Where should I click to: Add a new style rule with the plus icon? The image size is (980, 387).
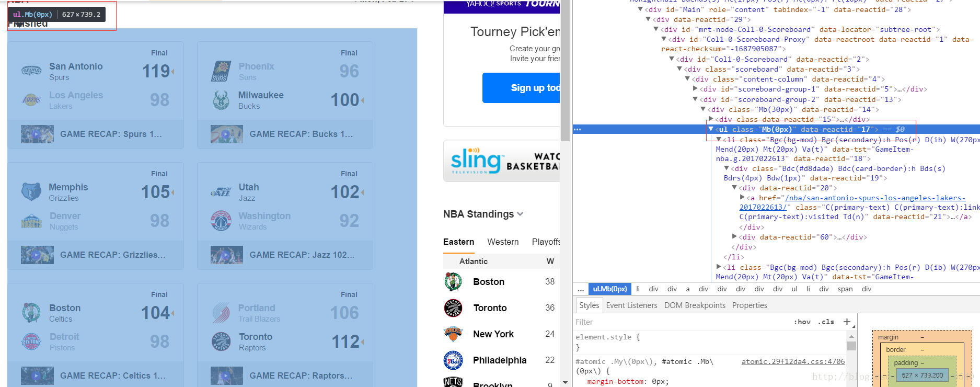point(847,322)
